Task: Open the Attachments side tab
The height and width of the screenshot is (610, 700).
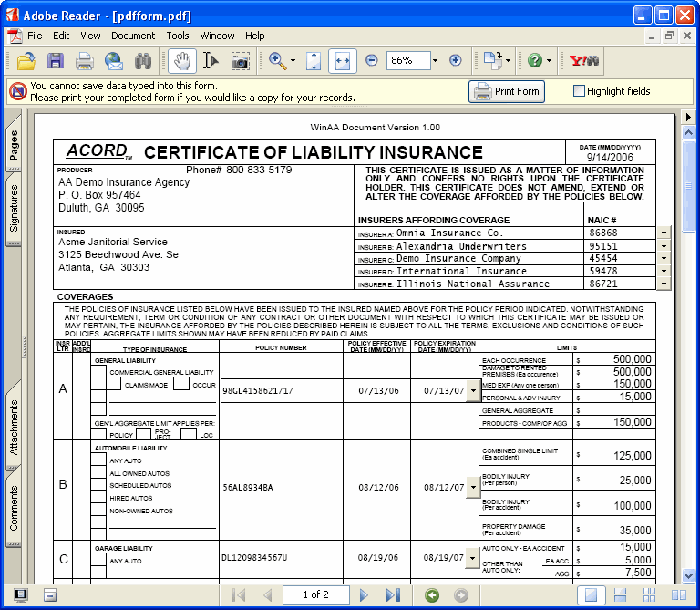Action: click(14, 428)
